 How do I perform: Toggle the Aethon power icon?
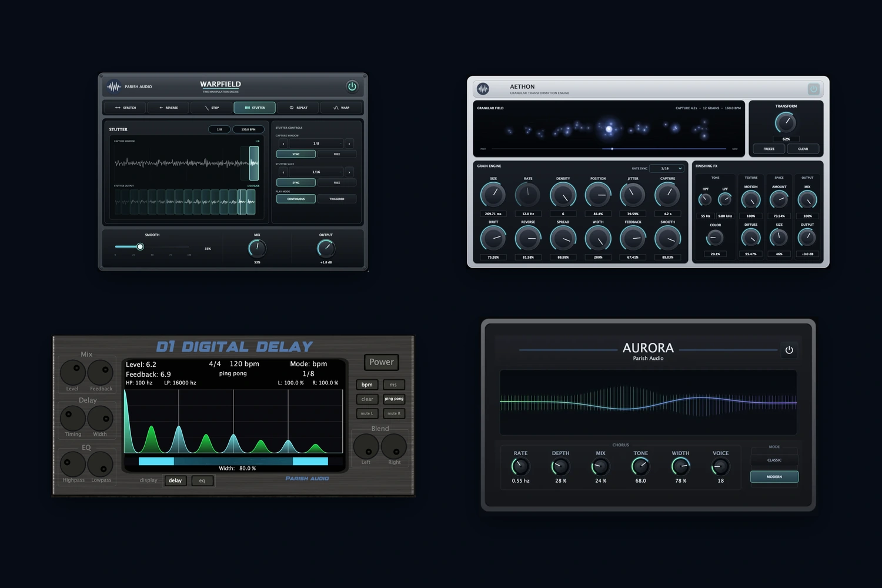(x=814, y=89)
